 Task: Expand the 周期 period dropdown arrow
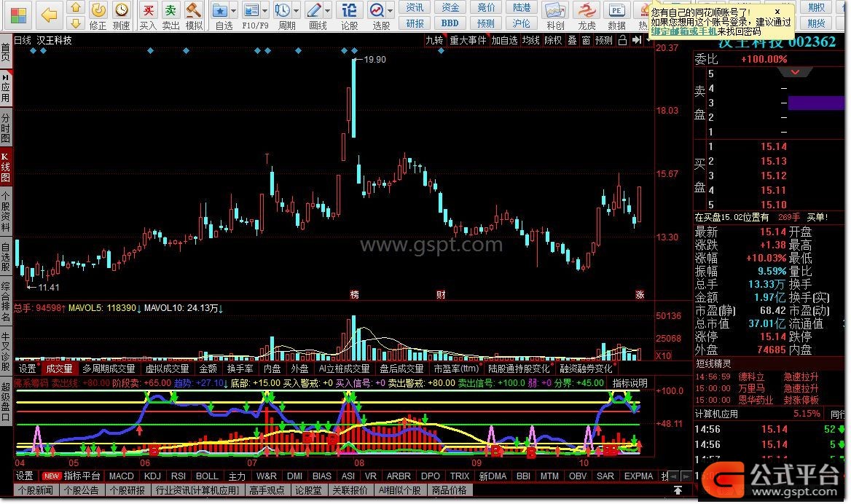pos(297,10)
